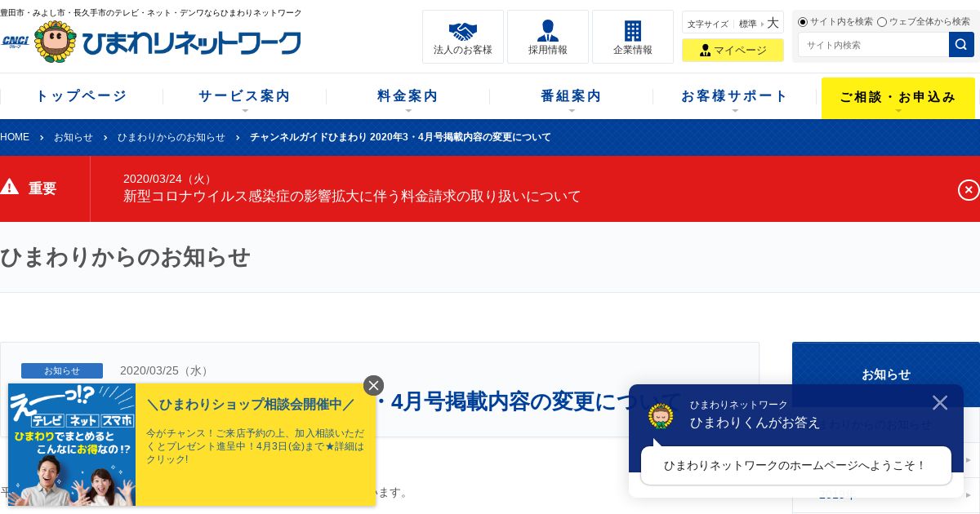The image size is (980, 514).
Task: Focus the サイト内検索 input field
Action: pyautogui.click(x=873, y=44)
